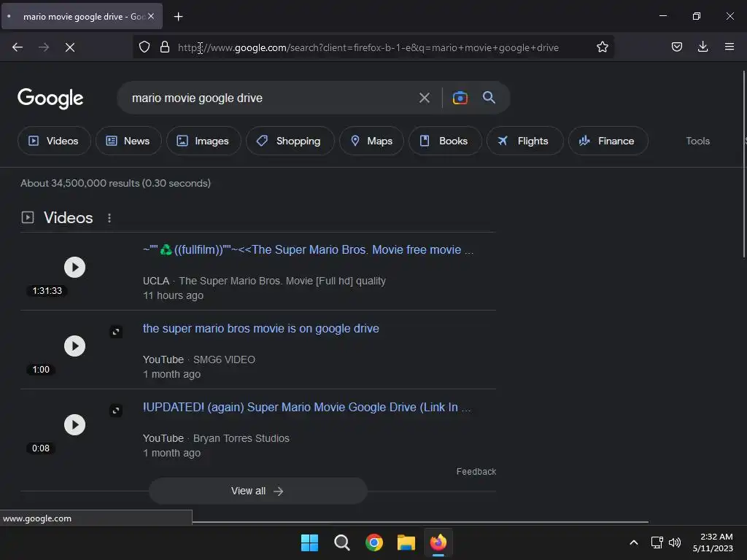Save page to Pocket icon
Image resolution: width=747 pixels, height=560 pixels.
coord(676,47)
